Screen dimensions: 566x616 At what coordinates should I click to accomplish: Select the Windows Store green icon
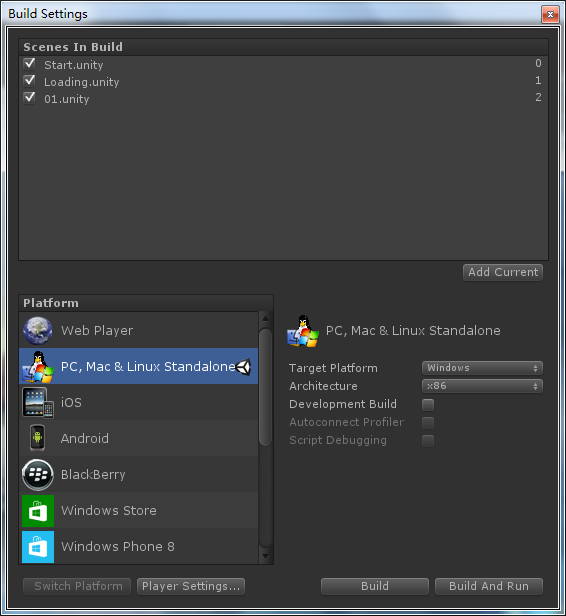tap(38, 511)
